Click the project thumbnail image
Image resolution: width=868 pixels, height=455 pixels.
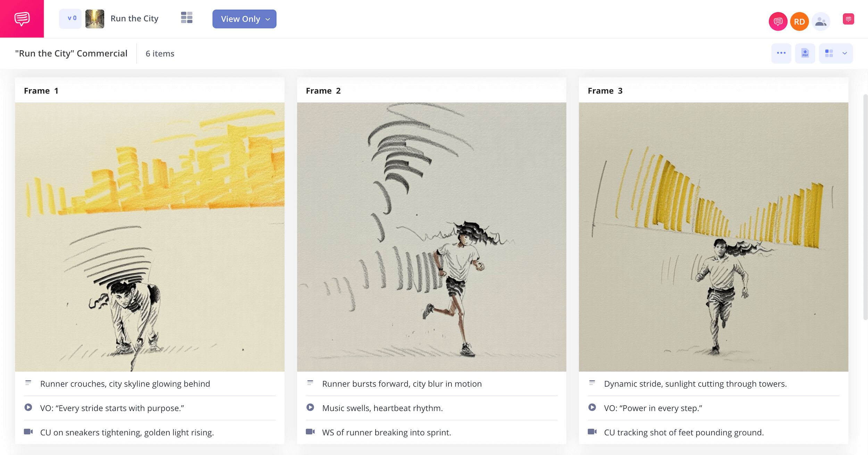95,19
